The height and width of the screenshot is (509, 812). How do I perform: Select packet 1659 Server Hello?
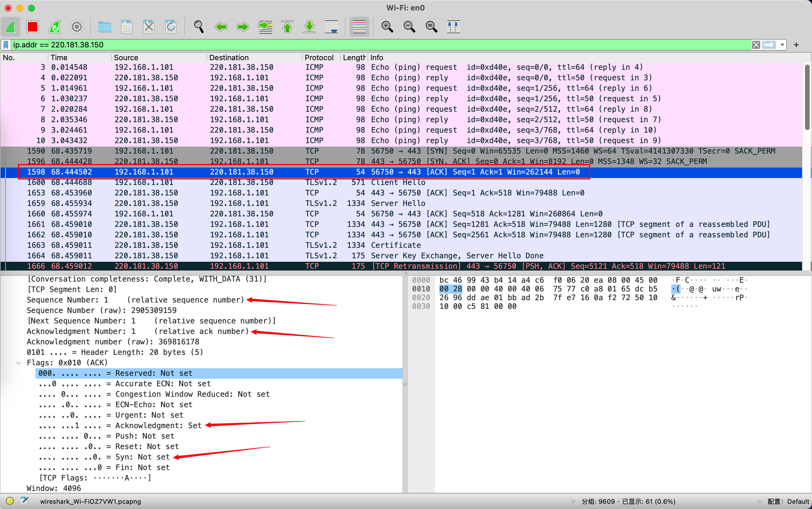[x=401, y=203]
